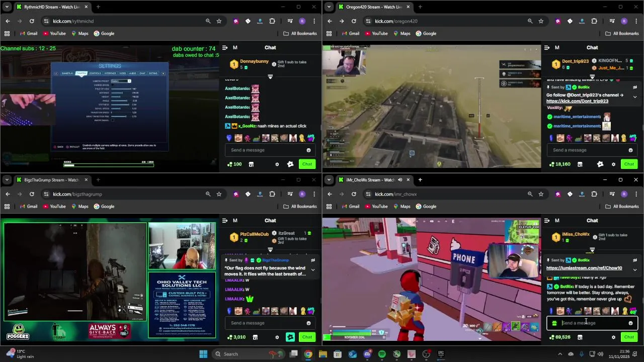Expand leaderboard arrow in Oregon420 chat
The width and height of the screenshot is (644, 362).
pyautogui.click(x=592, y=77)
